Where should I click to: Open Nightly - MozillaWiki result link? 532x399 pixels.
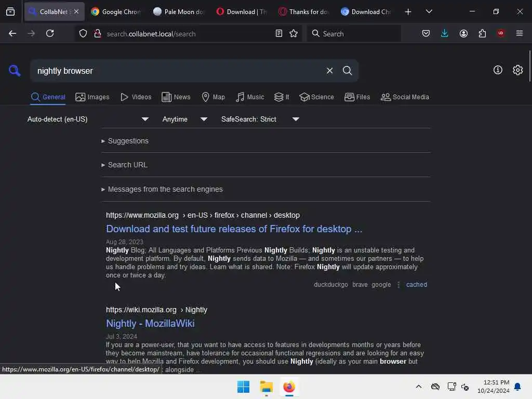[150, 323]
